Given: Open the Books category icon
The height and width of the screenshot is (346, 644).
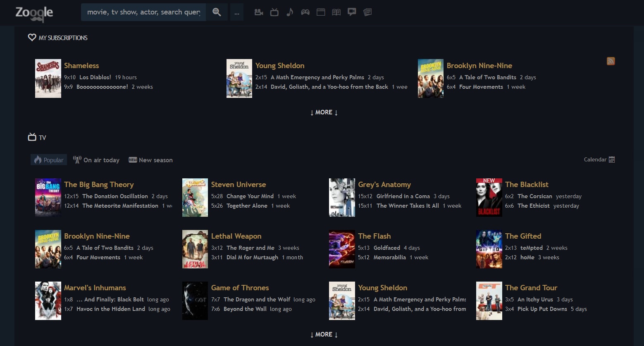Looking at the screenshot, I should tap(336, 12).
